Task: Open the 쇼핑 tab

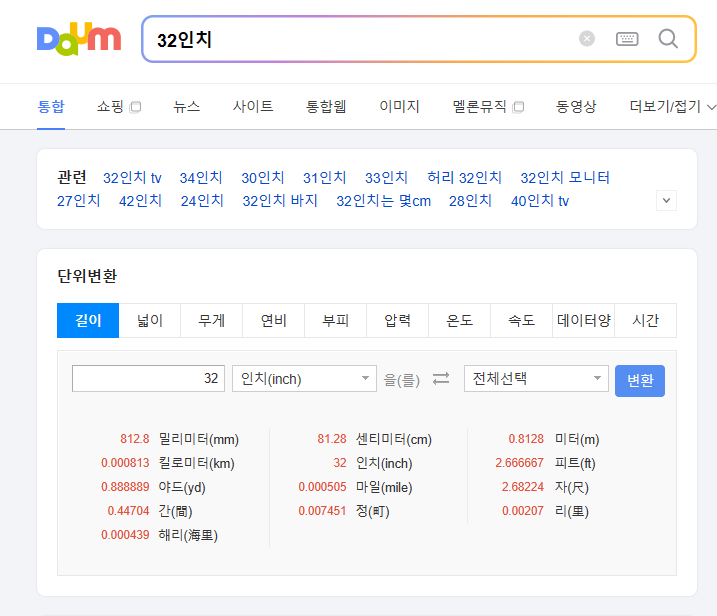Action: point(110,107)
